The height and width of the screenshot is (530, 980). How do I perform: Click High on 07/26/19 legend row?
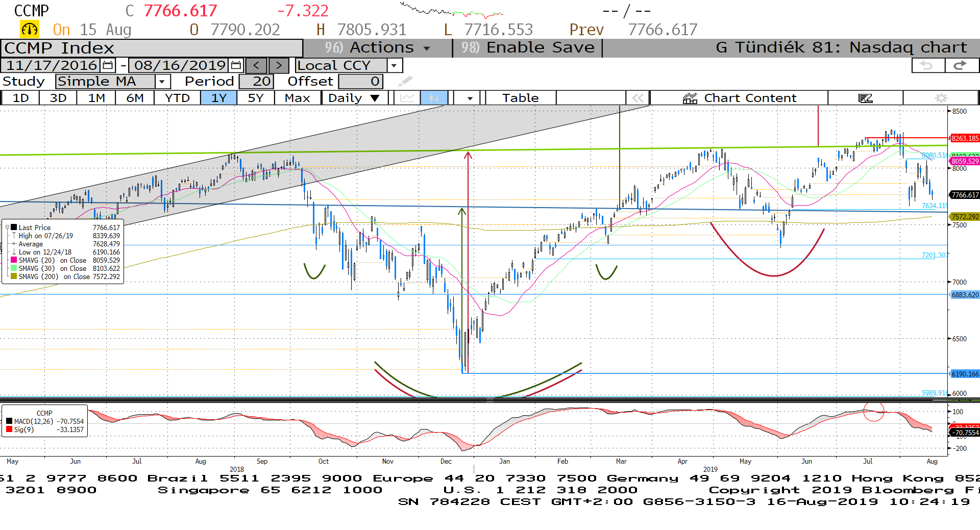coord(66,236)
